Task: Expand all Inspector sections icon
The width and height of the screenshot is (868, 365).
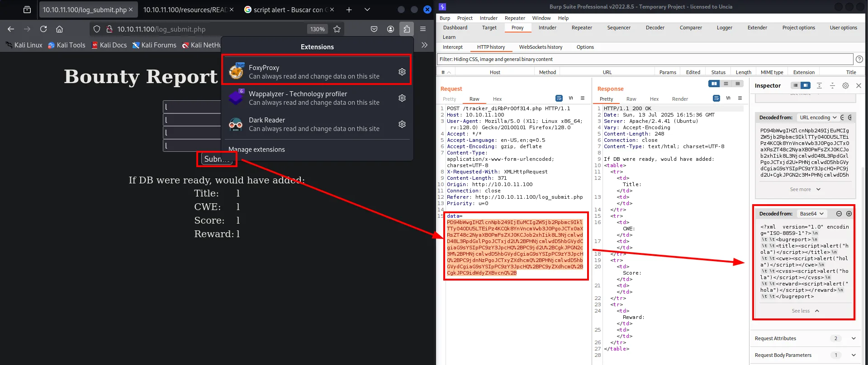Action: coord(819,85)
